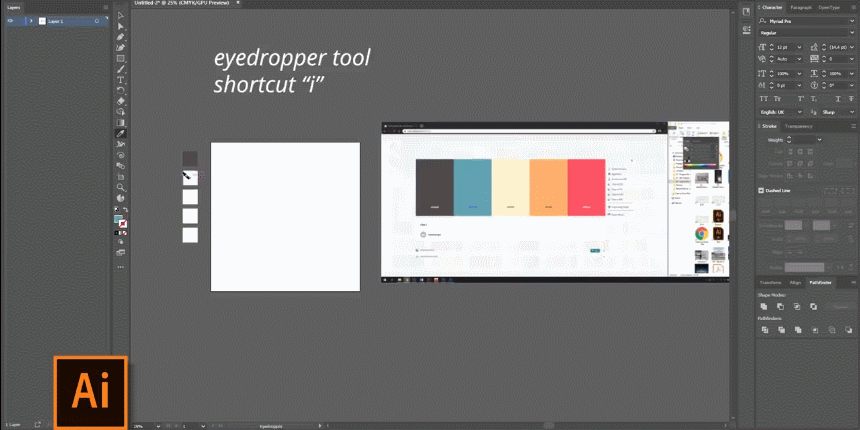Activate the Paintbrush tool
This screenshot has width=860, height=430.
(x=121, y=69)
